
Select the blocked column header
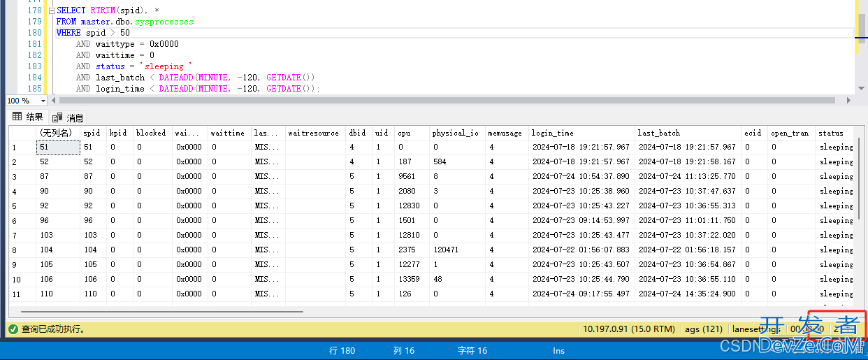(152, 133)
